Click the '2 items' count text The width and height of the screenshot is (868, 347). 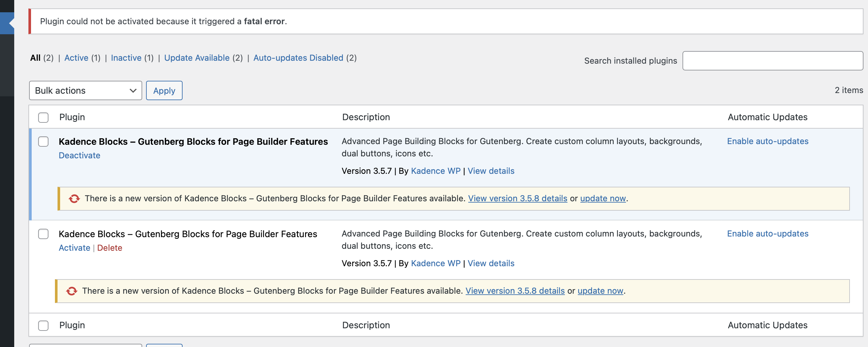(x=849, y=90)
